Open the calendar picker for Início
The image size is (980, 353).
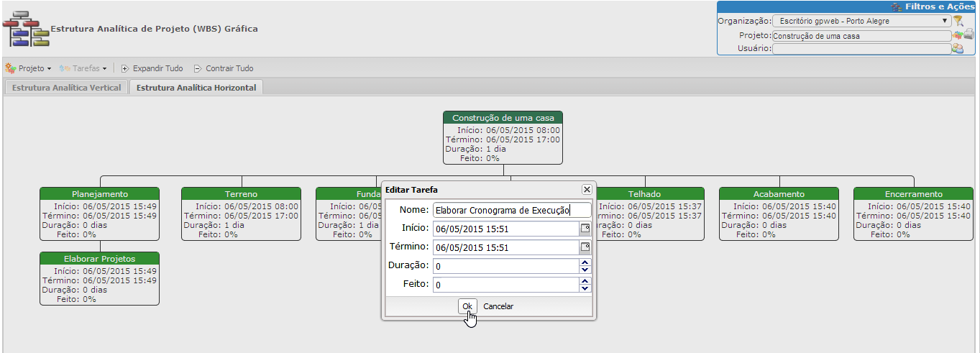(585, 229)
